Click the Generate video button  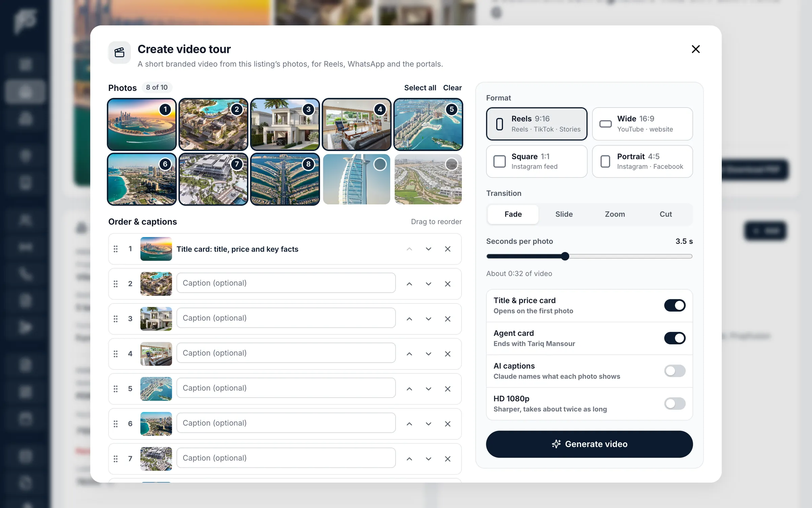[x=589, y=444]
